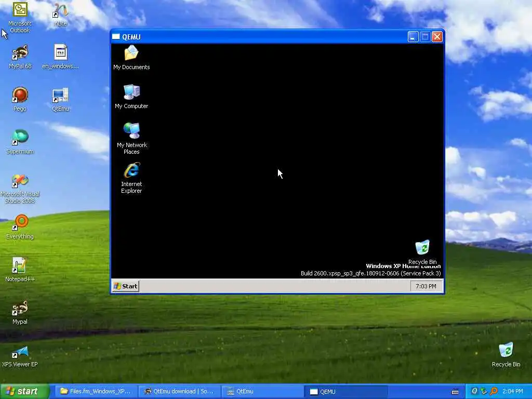Click the orange magnifier Everything tray icon
Screen dimensions: 532x399
point(494,392)
